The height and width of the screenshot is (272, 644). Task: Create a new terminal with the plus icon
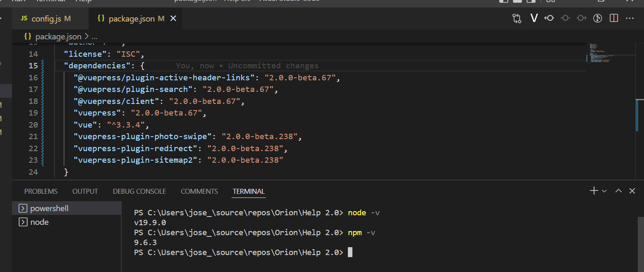point(593,190)
